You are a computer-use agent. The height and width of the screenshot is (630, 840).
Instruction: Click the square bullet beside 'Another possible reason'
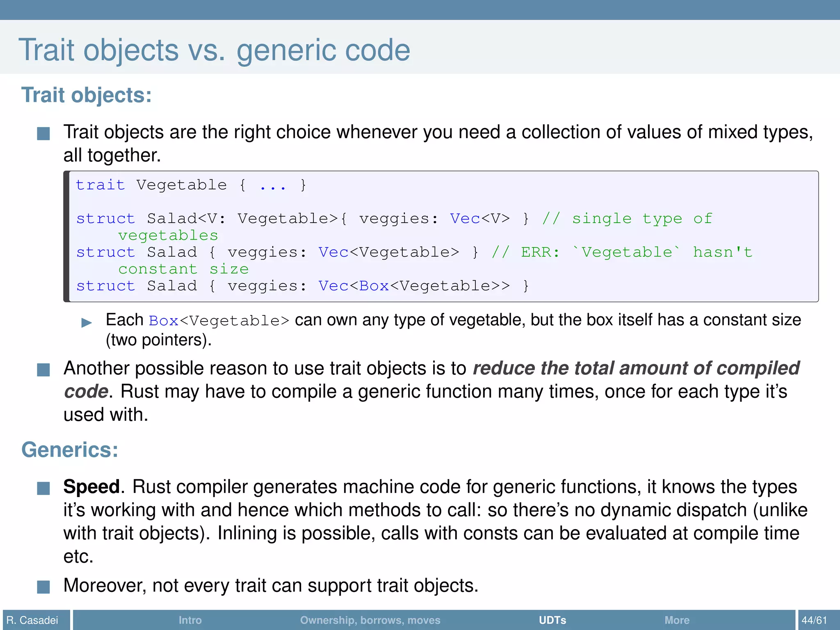click(43, 370)
